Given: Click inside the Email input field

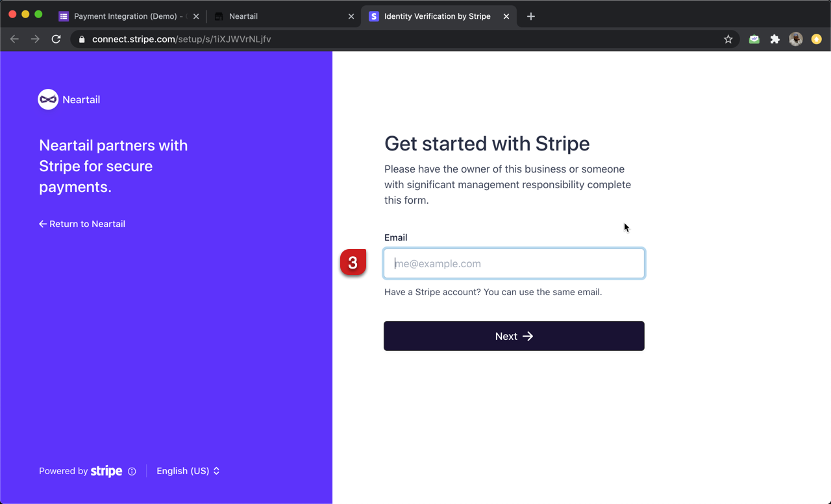Looking at the screenshot, I should click(514, 263).
